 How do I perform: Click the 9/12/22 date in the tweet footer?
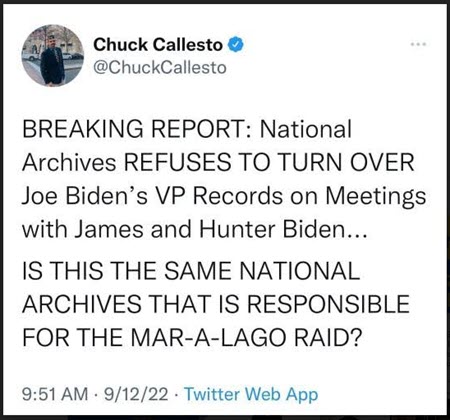click(x=136, y=394)
